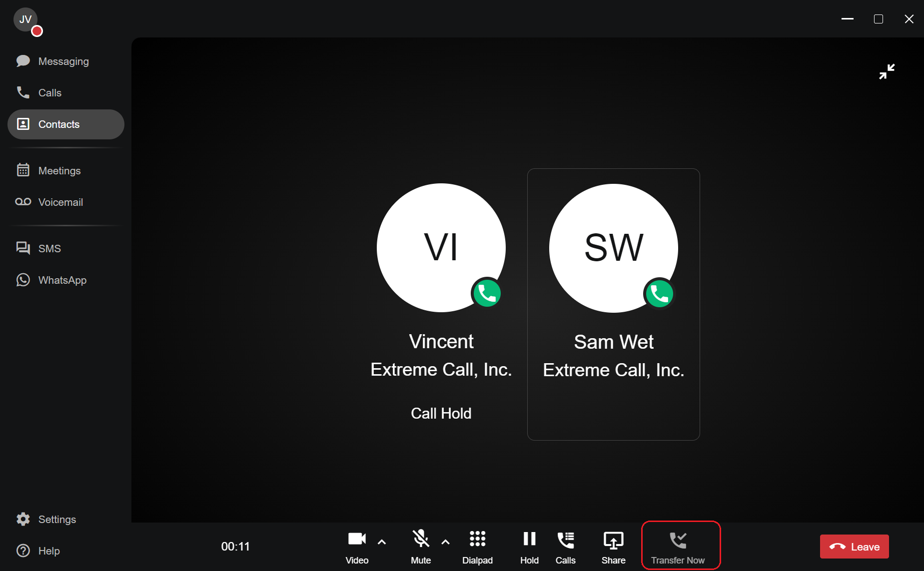Open the JV profile status menu
924x571 pixels.
pos(26,20)
